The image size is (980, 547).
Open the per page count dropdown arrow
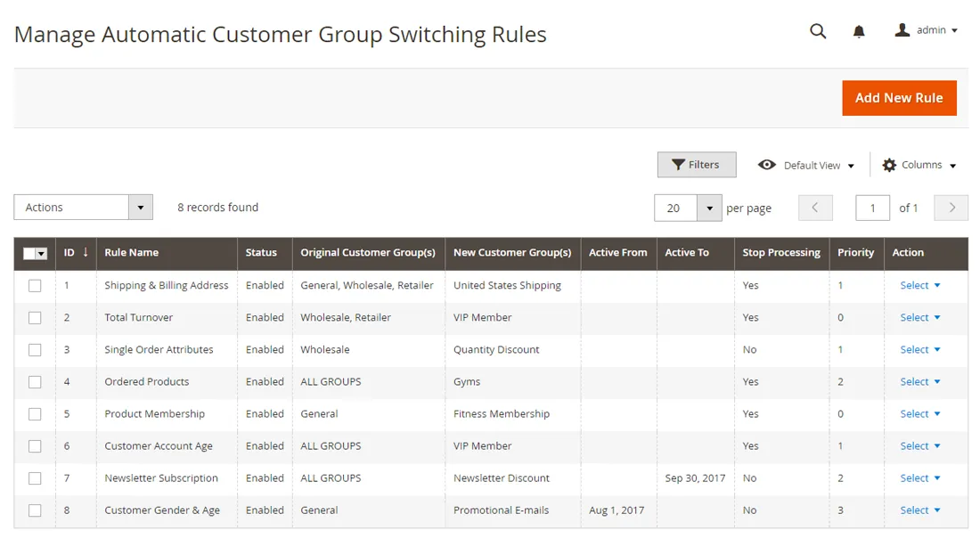[x=709, y=208]
